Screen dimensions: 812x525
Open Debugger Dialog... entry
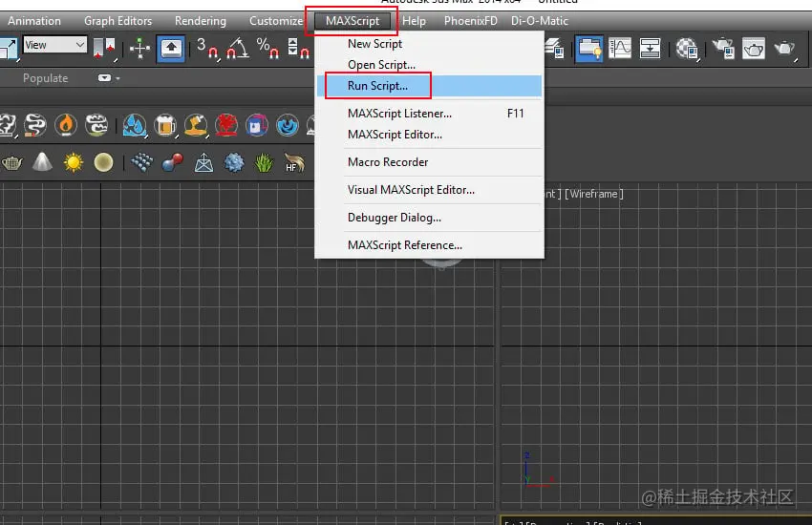coord(429,218)
